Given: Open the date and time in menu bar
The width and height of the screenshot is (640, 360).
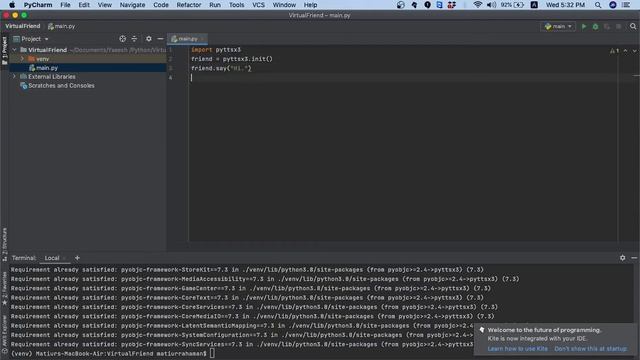Looking at the screenshot, I should click(x=565, y=5).
